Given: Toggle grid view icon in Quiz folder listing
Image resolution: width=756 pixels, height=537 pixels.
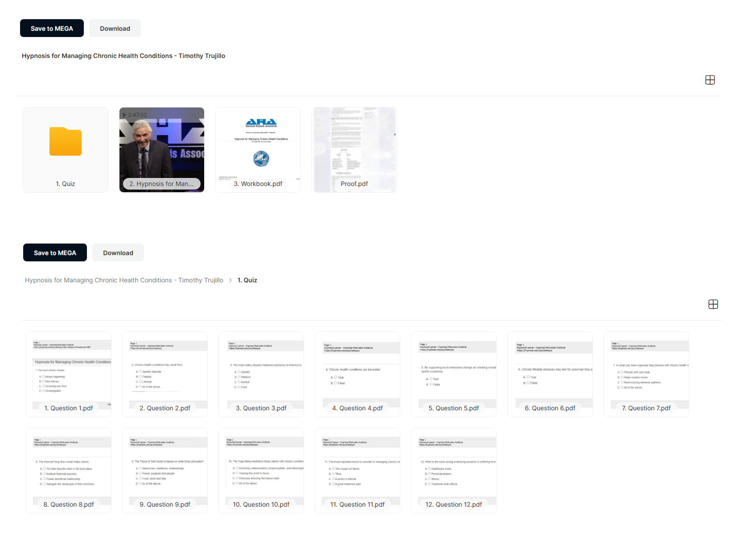Looking at the screenshot, I should [x=713, y=304].
